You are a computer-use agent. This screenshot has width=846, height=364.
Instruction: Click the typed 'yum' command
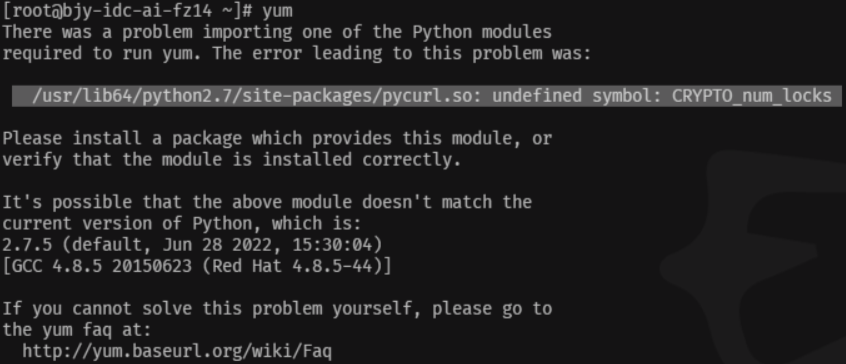pos(277,11)
